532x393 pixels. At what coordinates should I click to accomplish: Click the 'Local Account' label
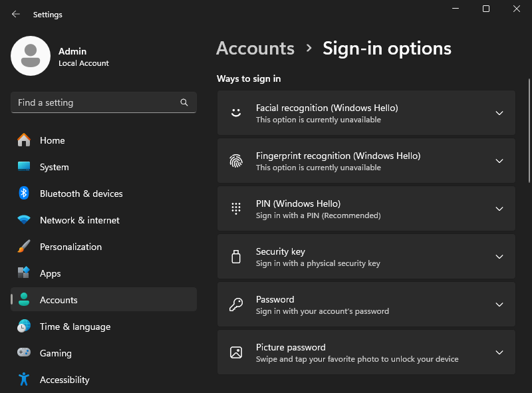84,63
